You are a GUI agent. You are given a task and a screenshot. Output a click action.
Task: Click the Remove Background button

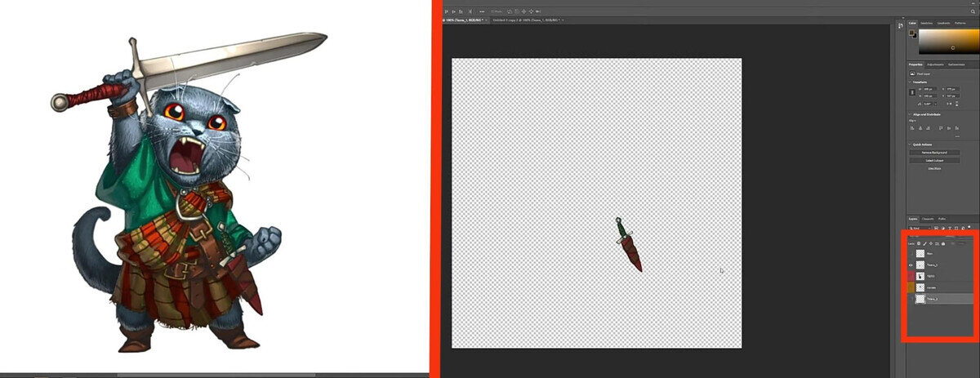click(935, 152)
